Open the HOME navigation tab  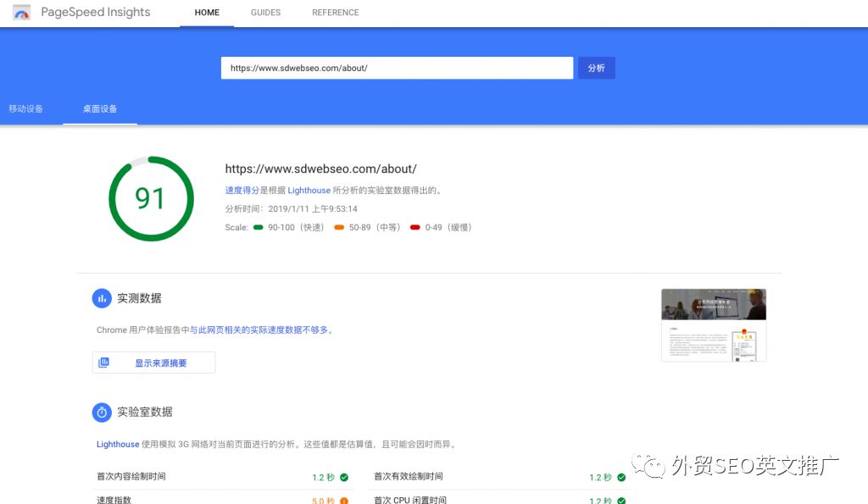point(207,13)
